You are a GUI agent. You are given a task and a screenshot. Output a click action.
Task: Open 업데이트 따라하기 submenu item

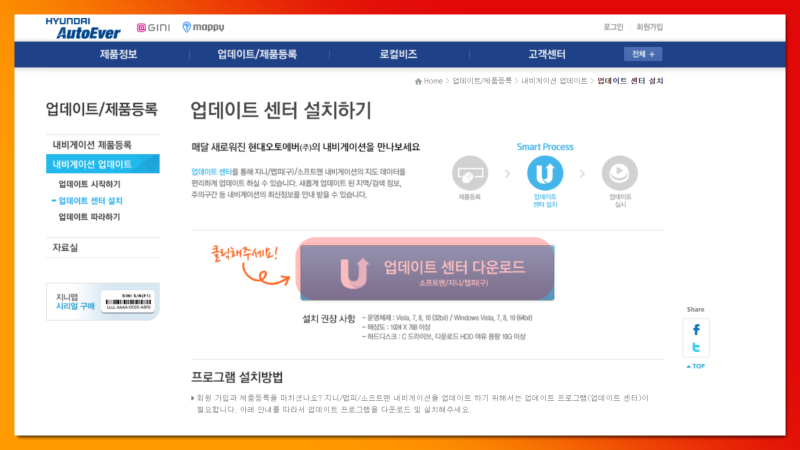coord(89,217)
